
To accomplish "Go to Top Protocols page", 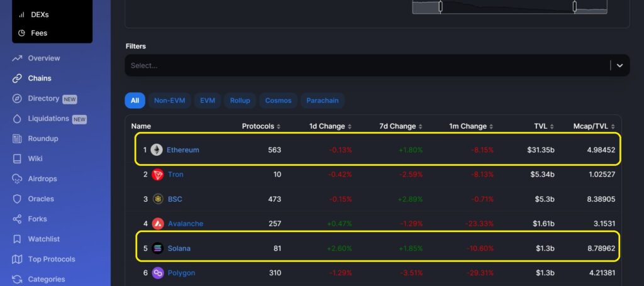I will (51, 260).
